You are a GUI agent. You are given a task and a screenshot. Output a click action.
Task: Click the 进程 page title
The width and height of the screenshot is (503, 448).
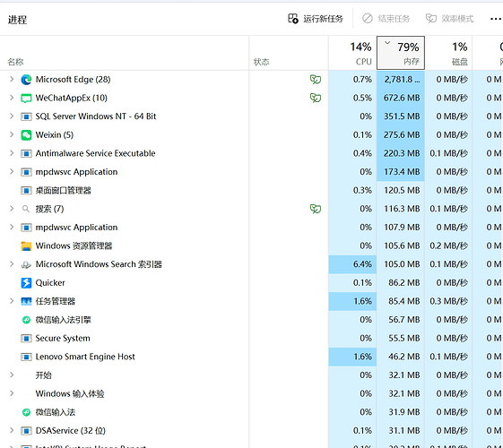[x=17, y=20]
